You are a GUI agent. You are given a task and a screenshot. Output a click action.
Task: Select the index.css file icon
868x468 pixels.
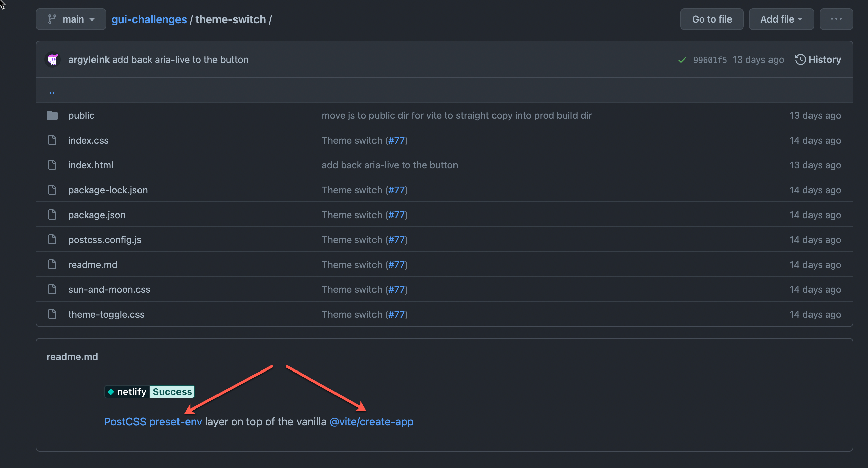click(52, 140)
